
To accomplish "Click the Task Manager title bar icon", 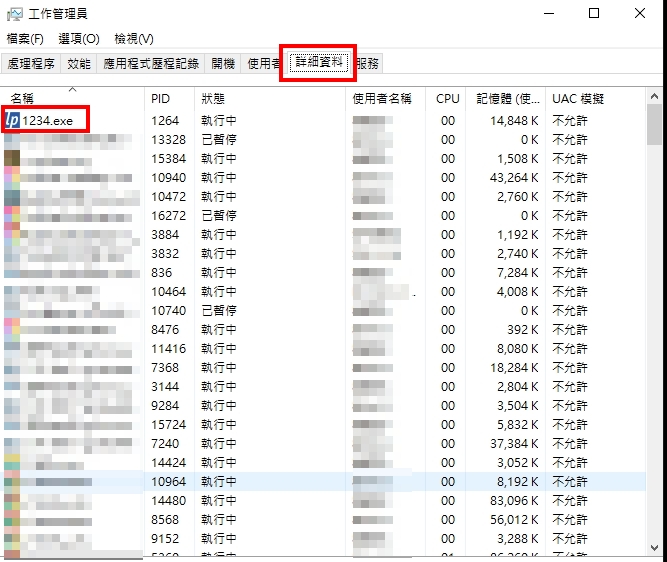I will [13, 13].
